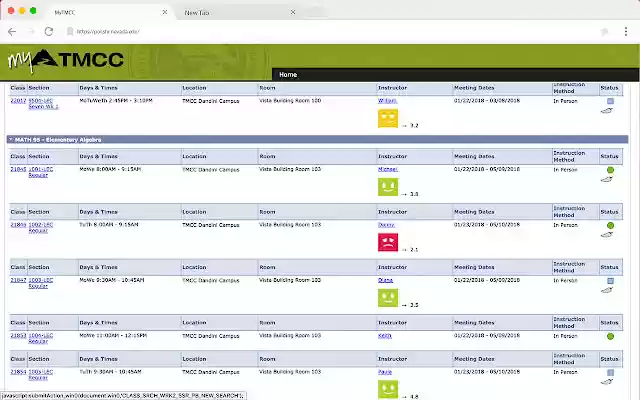Viewport: 640px width, 400px height.
Task: Open the 1001-LEC Regular section link
Action: click(40, 172)
